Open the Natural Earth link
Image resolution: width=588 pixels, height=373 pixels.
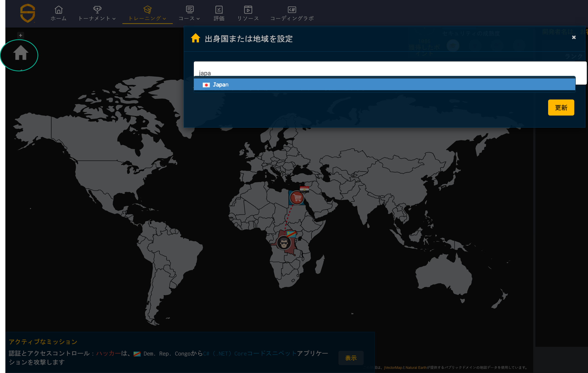point(416,368)
